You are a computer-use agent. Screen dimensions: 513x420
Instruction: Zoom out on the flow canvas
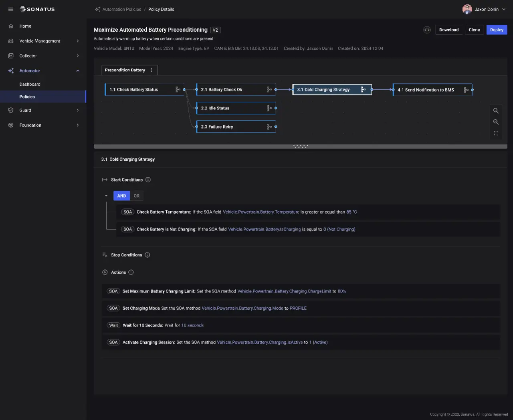click(x=496, y=122)
